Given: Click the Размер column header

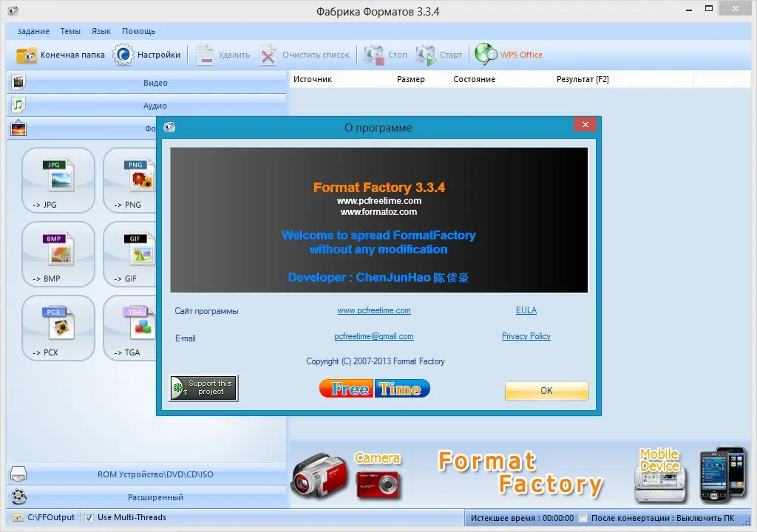Looking at the screenshot, I should pyautogui.click(x=421, y=79).
